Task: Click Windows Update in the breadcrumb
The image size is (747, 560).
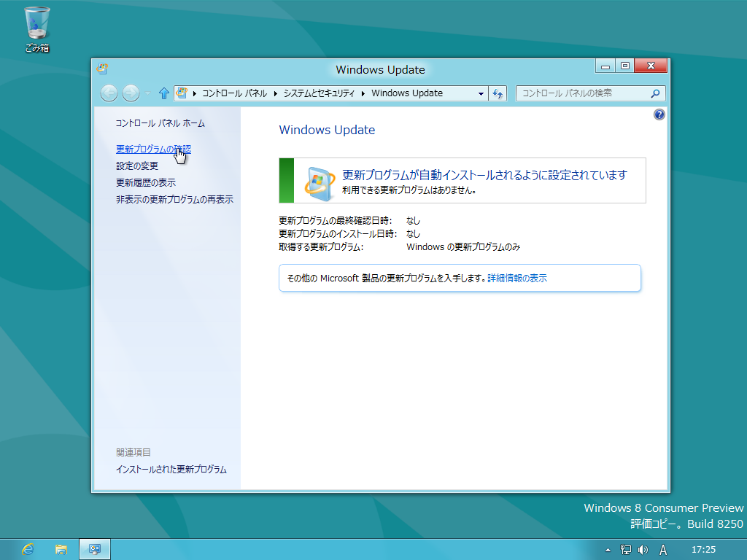Action: (407, 93)
